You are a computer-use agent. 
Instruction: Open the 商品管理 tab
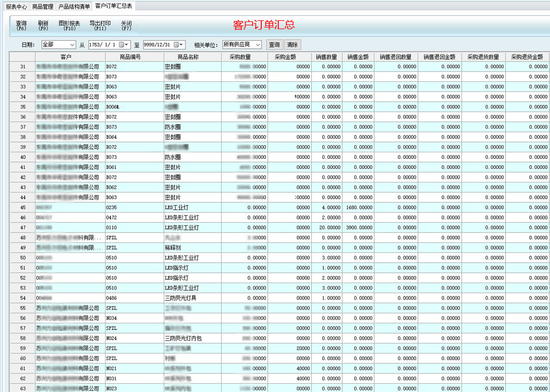[x=43, y=6]
